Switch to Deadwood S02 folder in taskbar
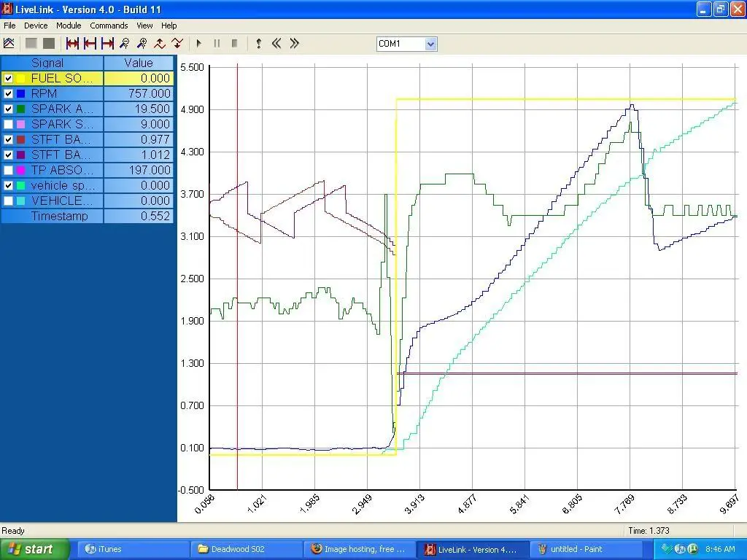This screenshot has width=747, height=560. (x=247, y=549)
